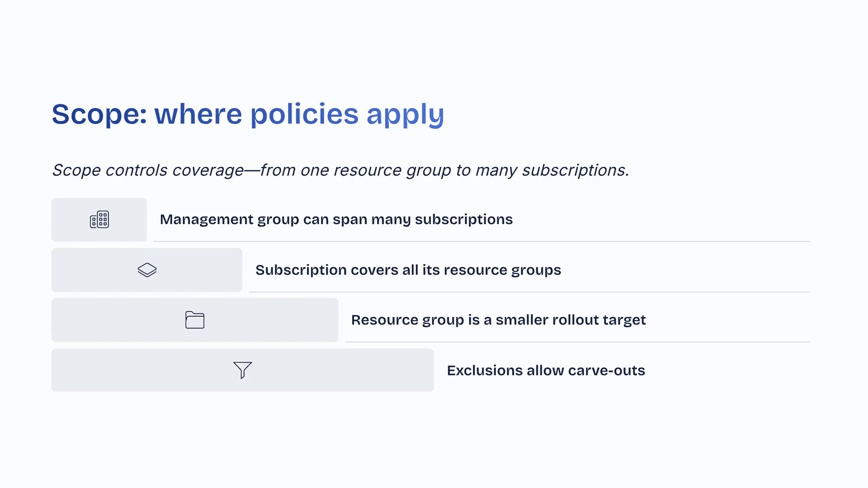
Task: Click "many subscriptions." ending the italic subtitle
Action: click(552, 170)
